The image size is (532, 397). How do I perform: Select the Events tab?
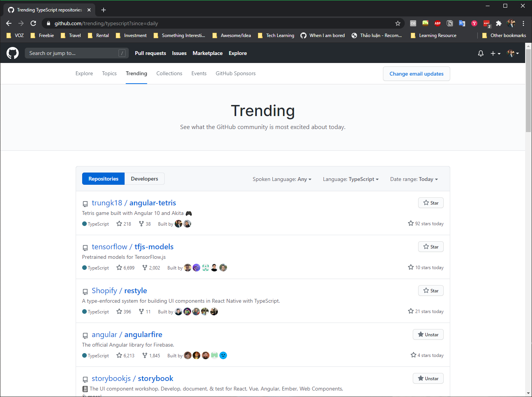click(199, 73)
